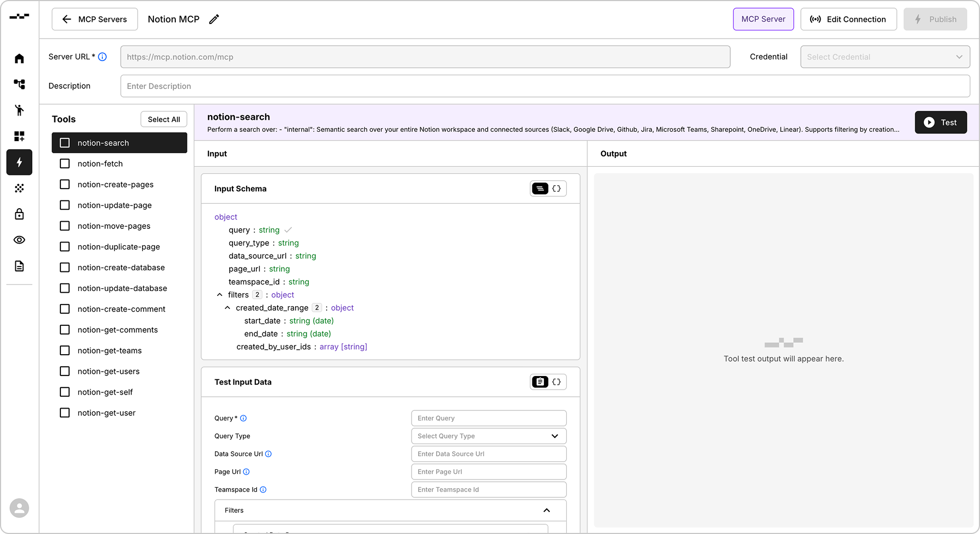The image size is (980, 534).
Task: Switch Input Schema to JSON braces view
Action: click(x=556, y=189)
